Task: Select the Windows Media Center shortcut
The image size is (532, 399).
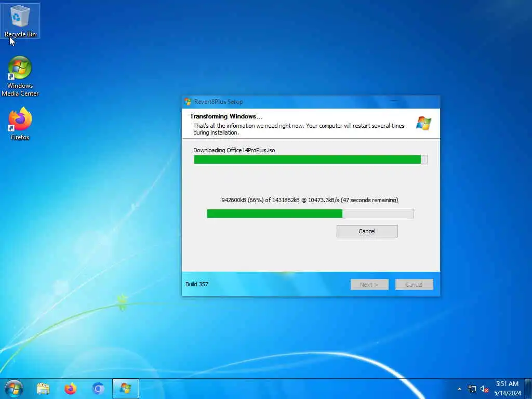Action: click(x=20, y=76)
